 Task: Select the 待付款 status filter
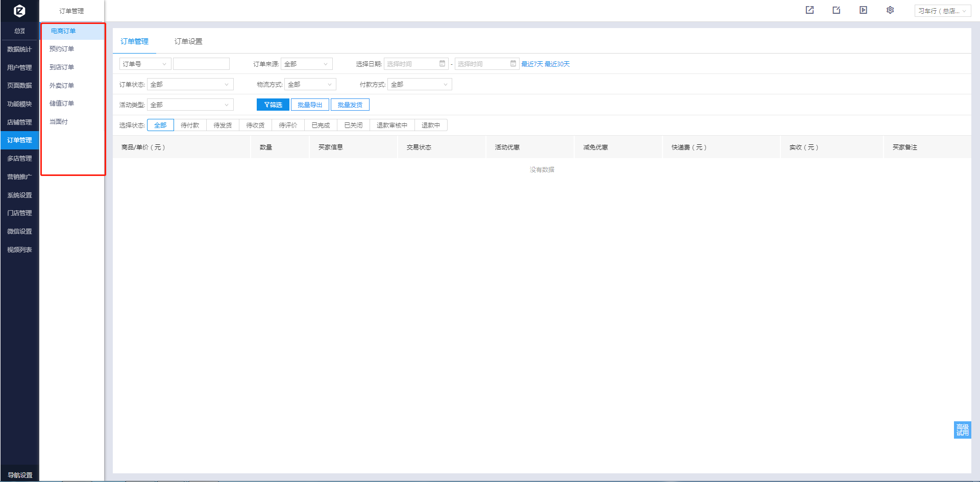coord(190,125)
